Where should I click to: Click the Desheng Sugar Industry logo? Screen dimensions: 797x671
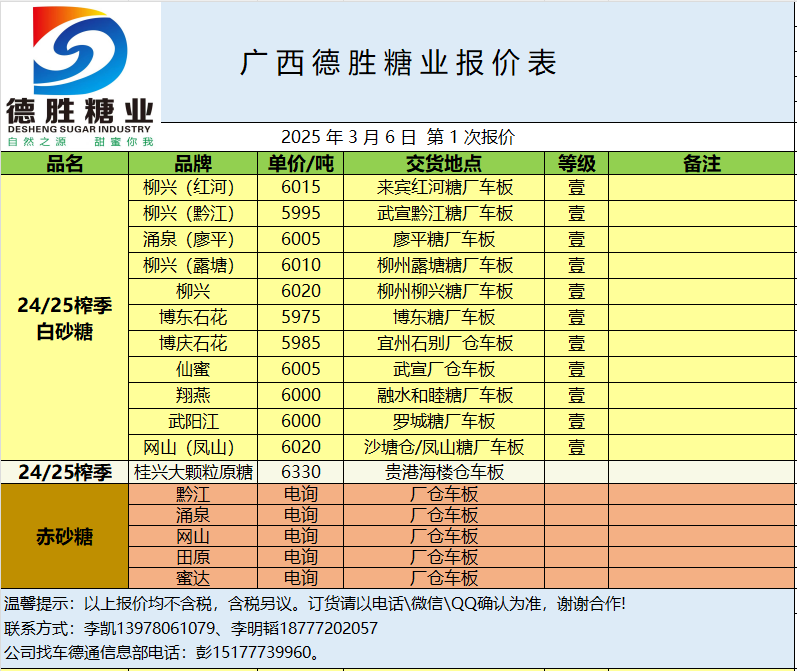click(x=80, y=75)
